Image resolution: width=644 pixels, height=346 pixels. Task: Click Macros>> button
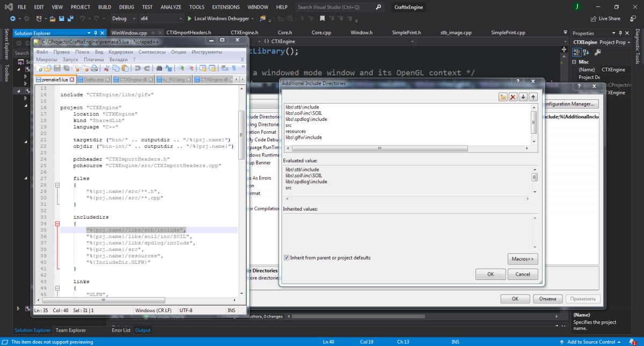coord(523,259)
